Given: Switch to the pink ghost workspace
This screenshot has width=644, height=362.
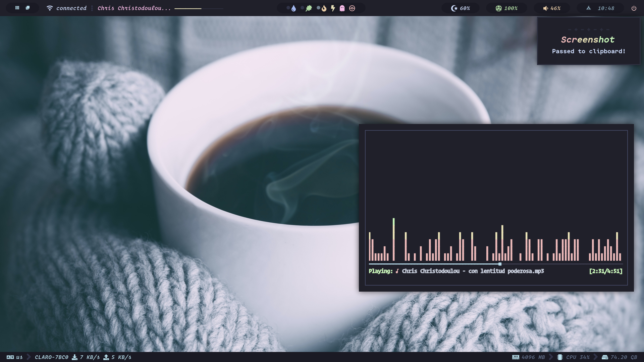Looking at the screenshot, I should click(342, 8).
